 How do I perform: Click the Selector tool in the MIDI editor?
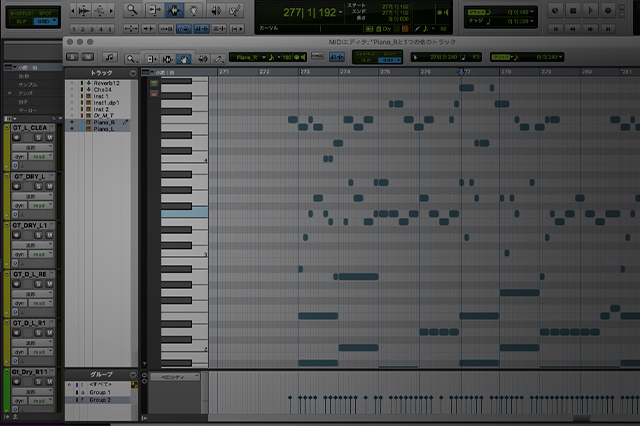(x=167, y=59)
